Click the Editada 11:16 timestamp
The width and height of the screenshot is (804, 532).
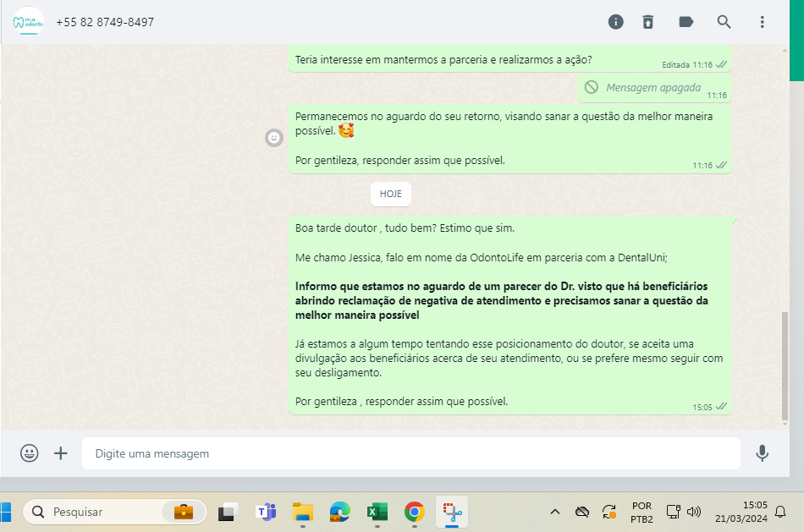pos(687,65)
